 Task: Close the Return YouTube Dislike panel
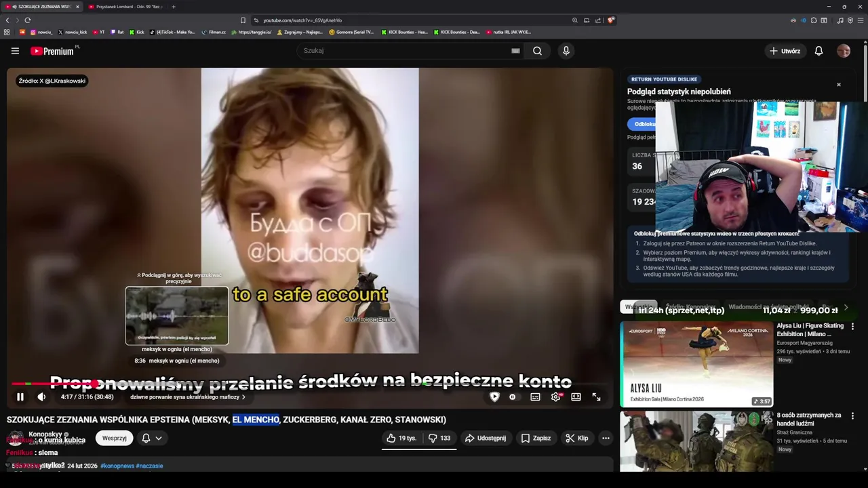click(x=838, y=85)
